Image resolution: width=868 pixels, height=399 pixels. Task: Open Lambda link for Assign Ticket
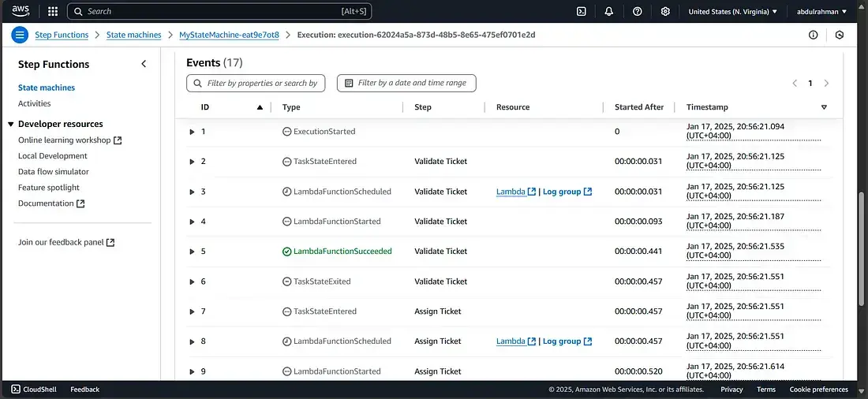(x=516, y=341)
